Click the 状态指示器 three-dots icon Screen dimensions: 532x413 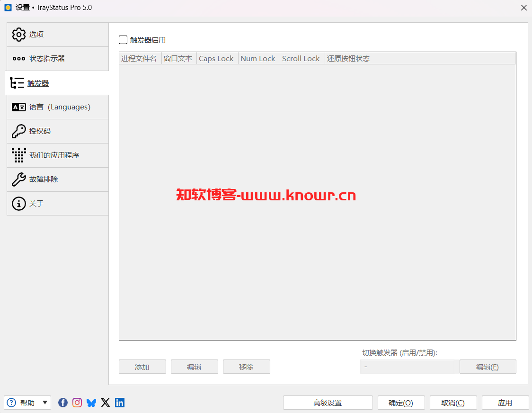pyautogui.click(x=18, y=59)
